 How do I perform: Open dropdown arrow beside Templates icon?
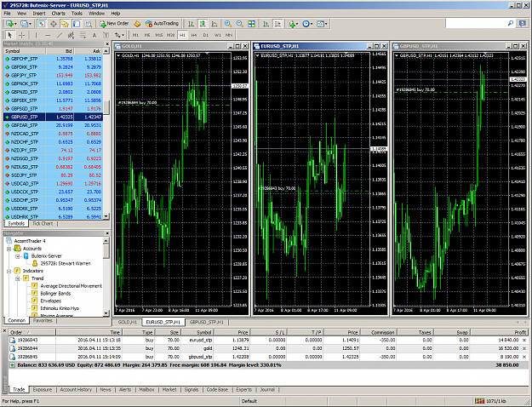(x=326, y=24)
